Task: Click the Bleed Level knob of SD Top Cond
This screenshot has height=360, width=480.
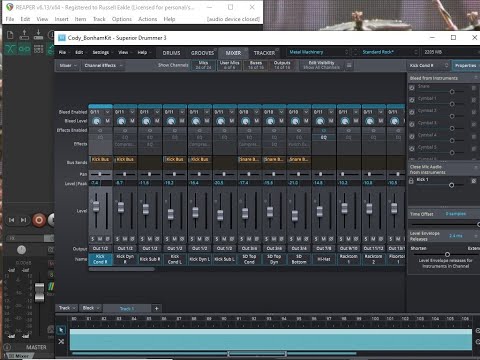Action: [x=245, y=121]
